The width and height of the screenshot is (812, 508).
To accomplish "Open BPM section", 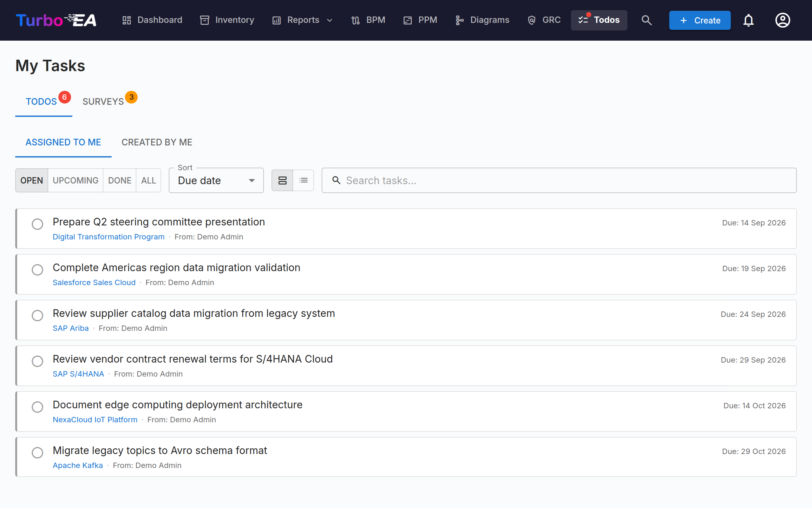I will pyautogui.click(x=368, y=20).
